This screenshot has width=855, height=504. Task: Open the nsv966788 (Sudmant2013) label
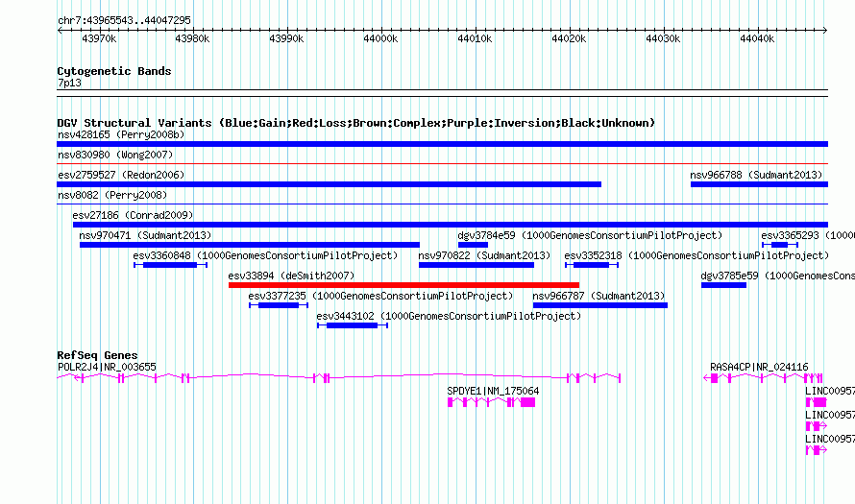[x=756, y=175]
